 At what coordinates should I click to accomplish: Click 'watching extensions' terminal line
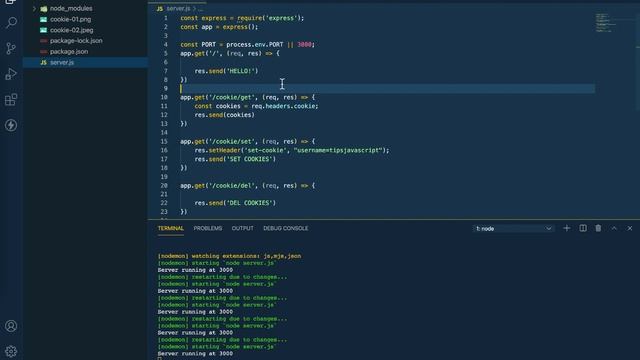tap(229, 256)
